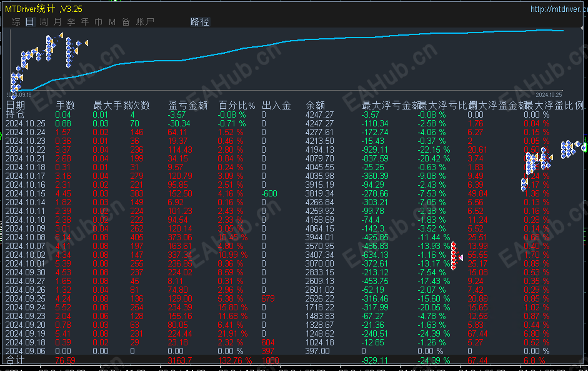Select the 2024.09.19 date row
The height and width of the screenshot is (371, 588).
tap(26, 333)
